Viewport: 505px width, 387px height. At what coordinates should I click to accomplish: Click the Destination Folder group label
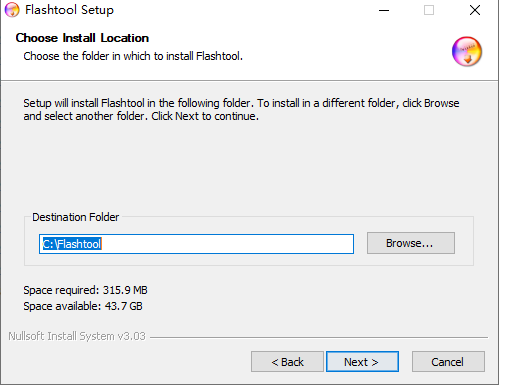(x=76, y=217)
